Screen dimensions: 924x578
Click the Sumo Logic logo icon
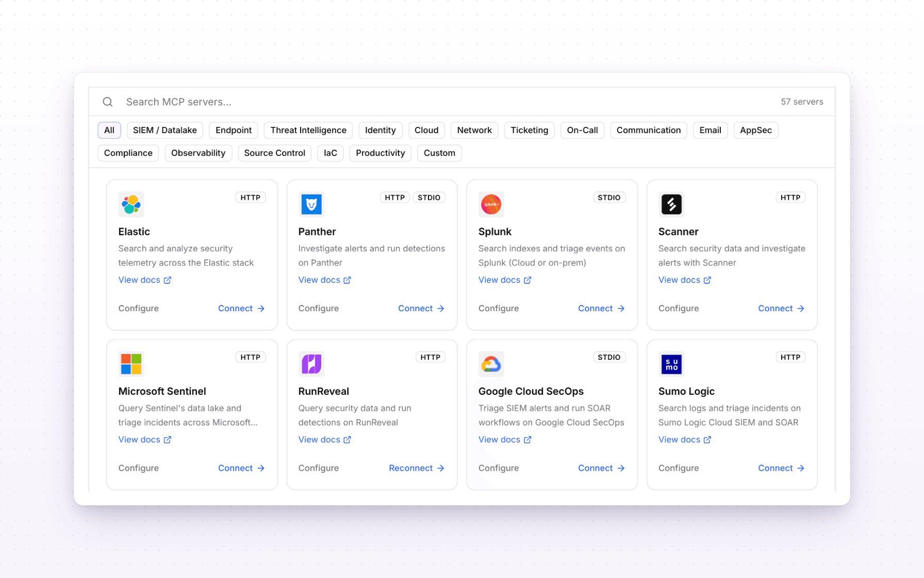[x=671, y=364]
